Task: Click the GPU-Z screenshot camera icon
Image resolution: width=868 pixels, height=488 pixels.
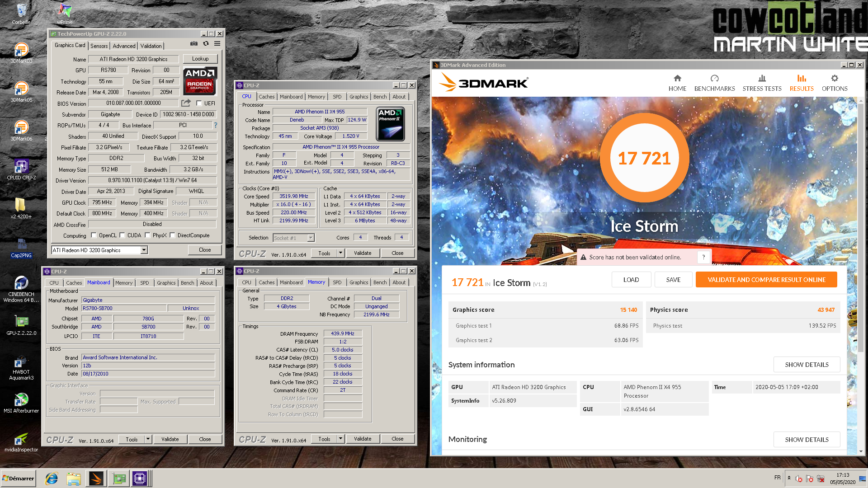Action: [194, 44]
